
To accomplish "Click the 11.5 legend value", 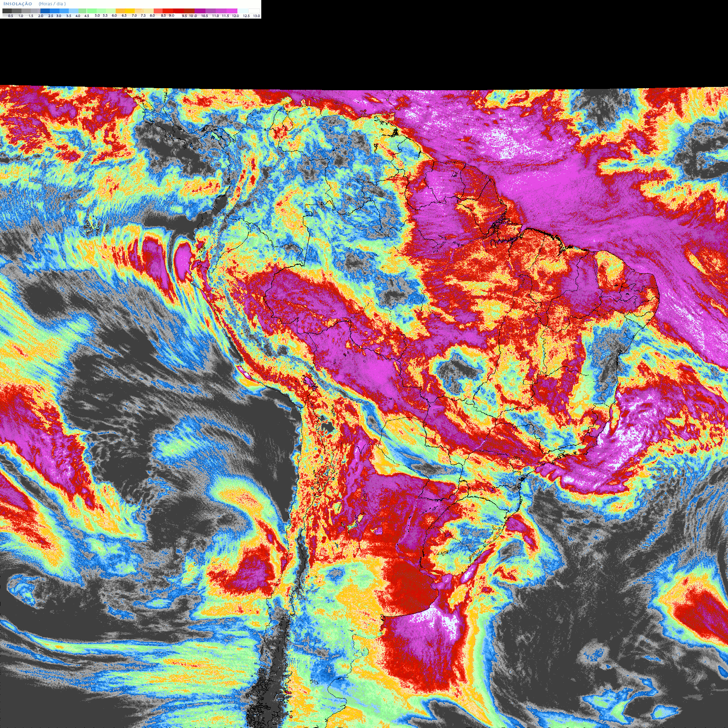I will (225, 16).
